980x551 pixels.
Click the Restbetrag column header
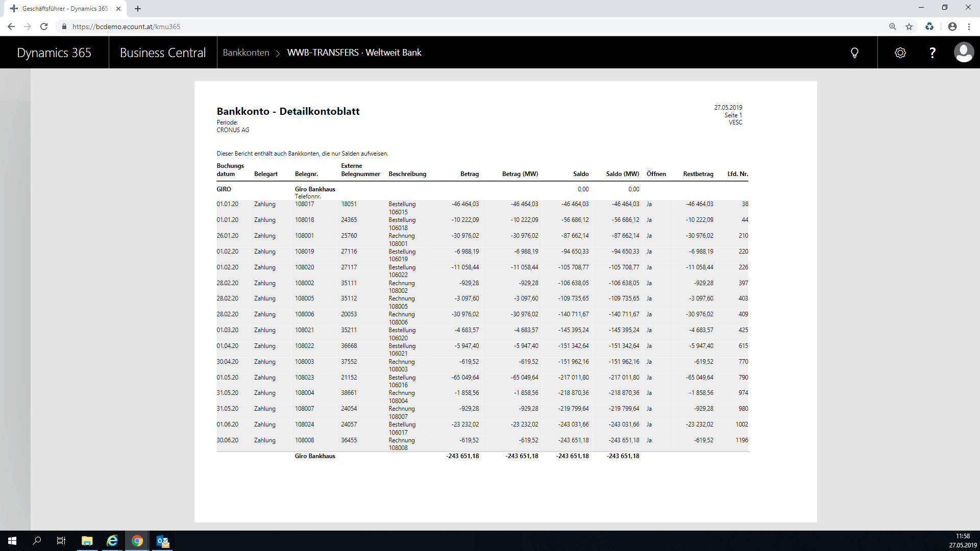tap(698, 174)
